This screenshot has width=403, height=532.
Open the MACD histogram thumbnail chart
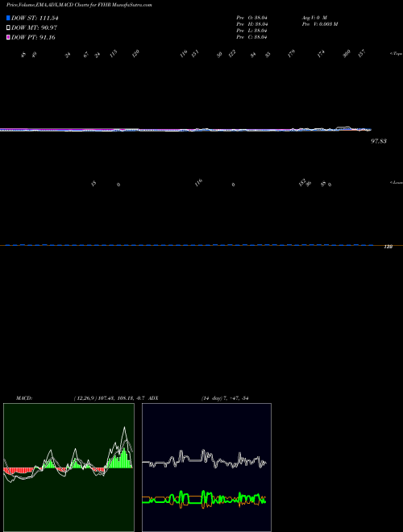pyautogui.click(x=69, y=468)
